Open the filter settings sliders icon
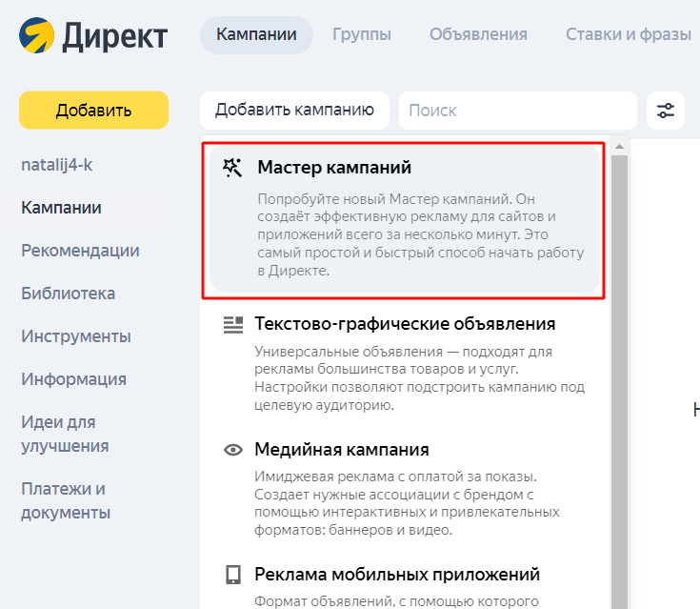Image resolution: width=700 pixels, height=609 pixels. [x=666, y=111]
